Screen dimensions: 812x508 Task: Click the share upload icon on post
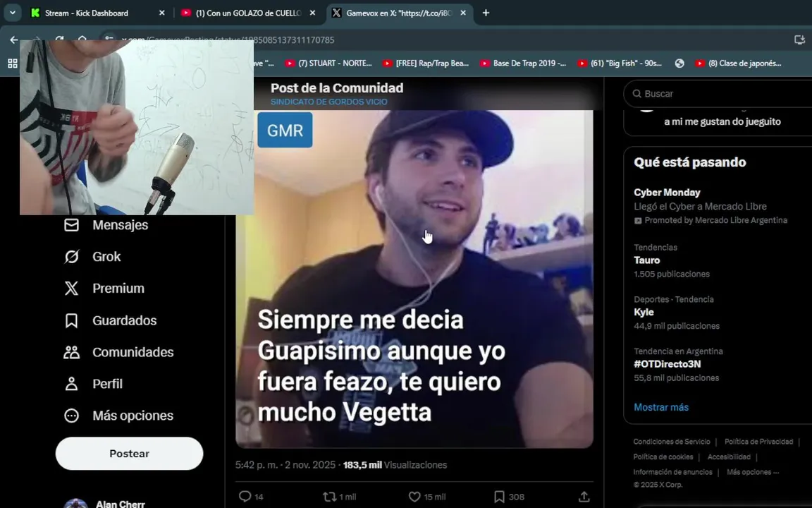584,497
